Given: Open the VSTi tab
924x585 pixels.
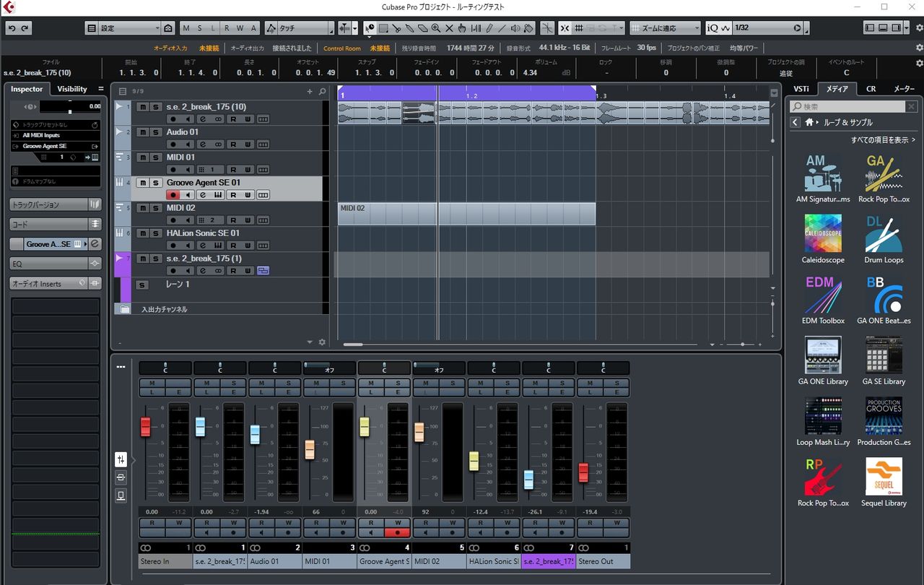Looking at the screenshot, I should pyautogui.click(x=801, y=89).
